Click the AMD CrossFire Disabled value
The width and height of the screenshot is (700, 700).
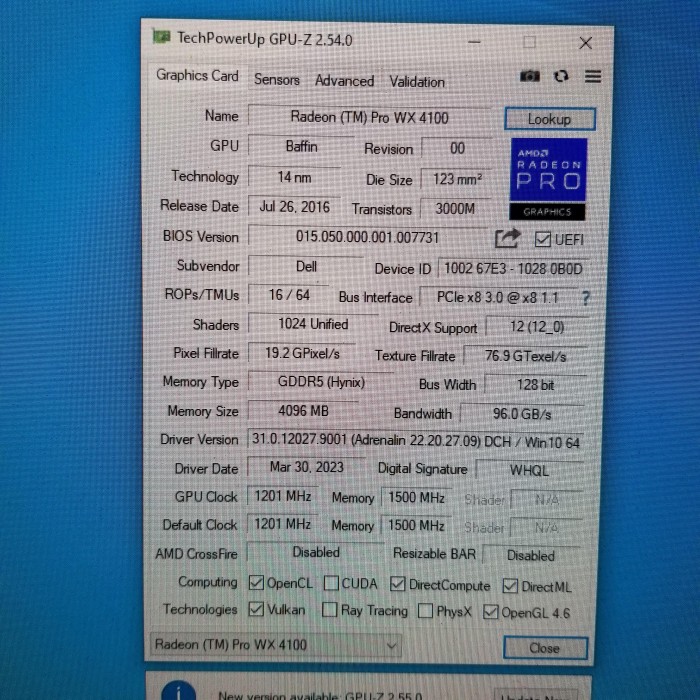316,553
